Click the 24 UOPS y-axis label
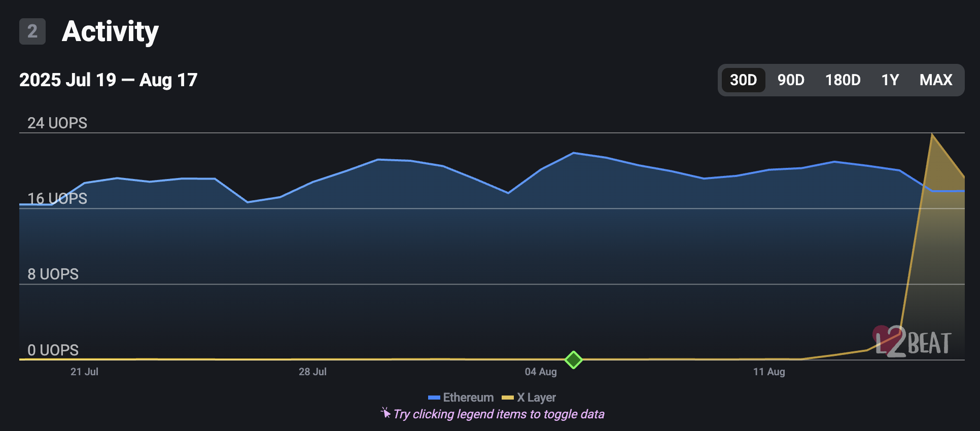 click(57, 123)
